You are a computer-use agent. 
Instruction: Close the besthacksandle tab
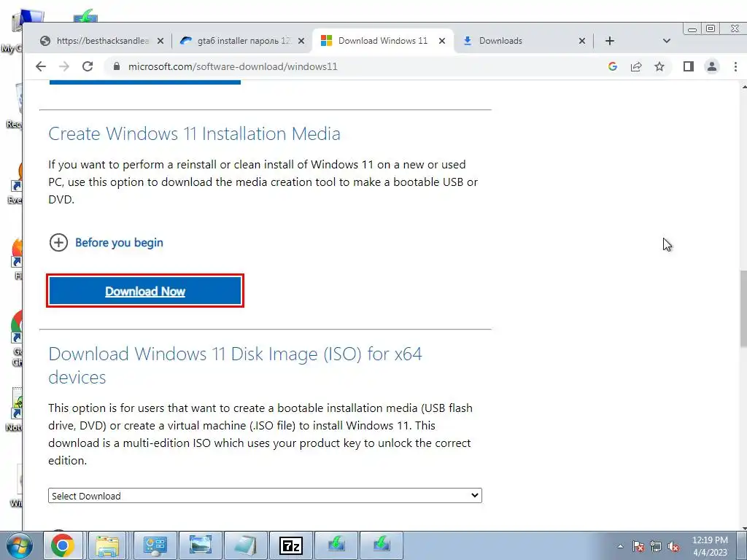(x=160, y=41)
